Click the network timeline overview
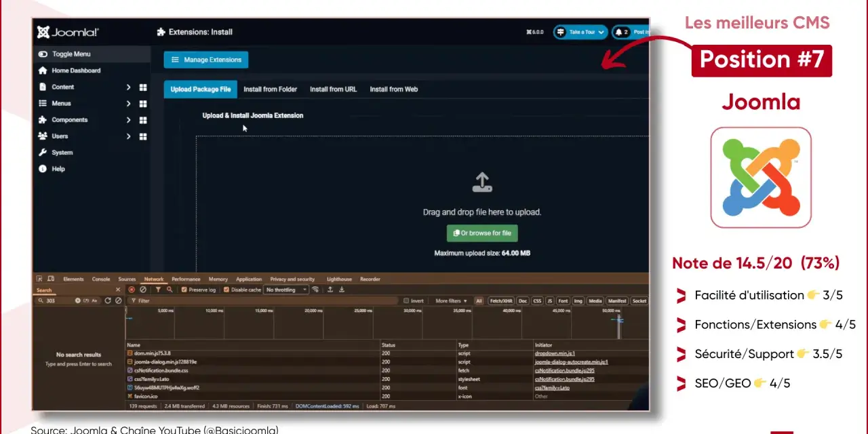This screenshot has width=868, height=434. 387,323
